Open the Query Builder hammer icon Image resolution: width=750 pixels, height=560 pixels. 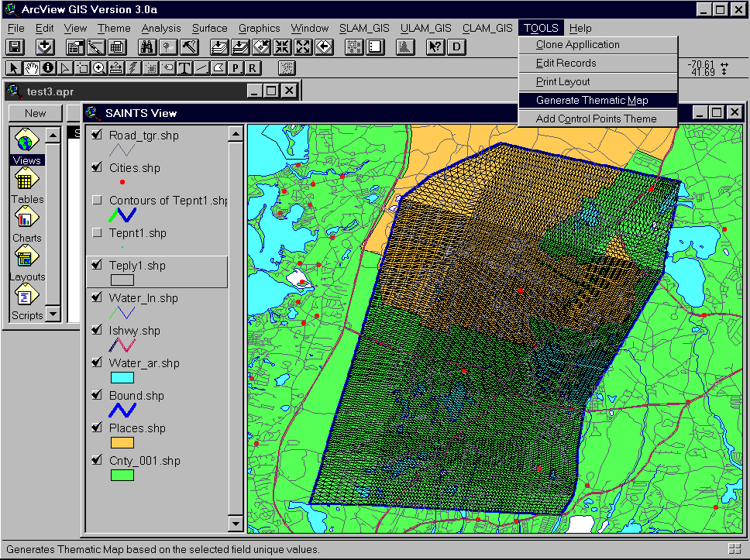189,47
